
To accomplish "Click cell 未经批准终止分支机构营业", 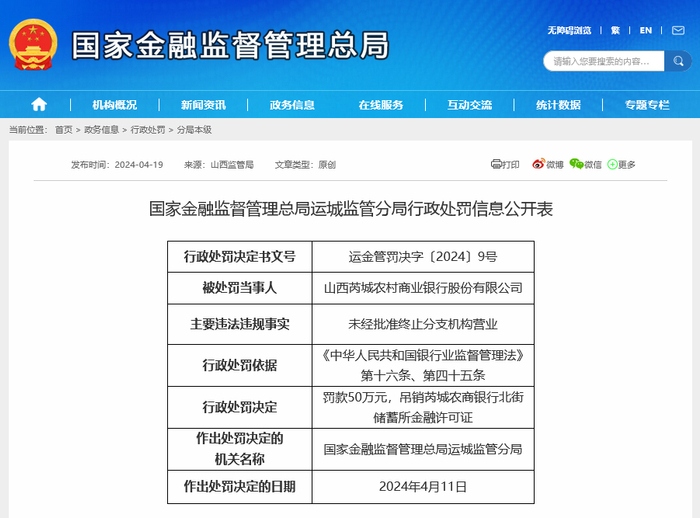I will click(423, 324).
